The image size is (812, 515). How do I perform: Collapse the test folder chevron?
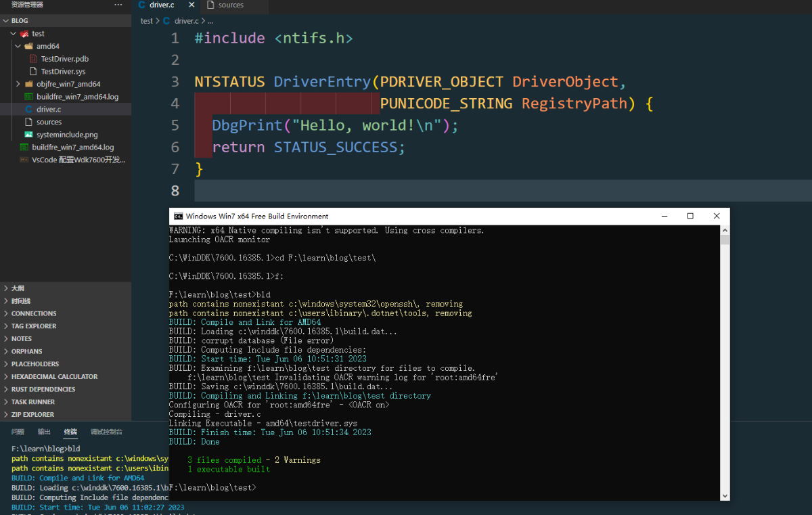(x=14, y=33)
